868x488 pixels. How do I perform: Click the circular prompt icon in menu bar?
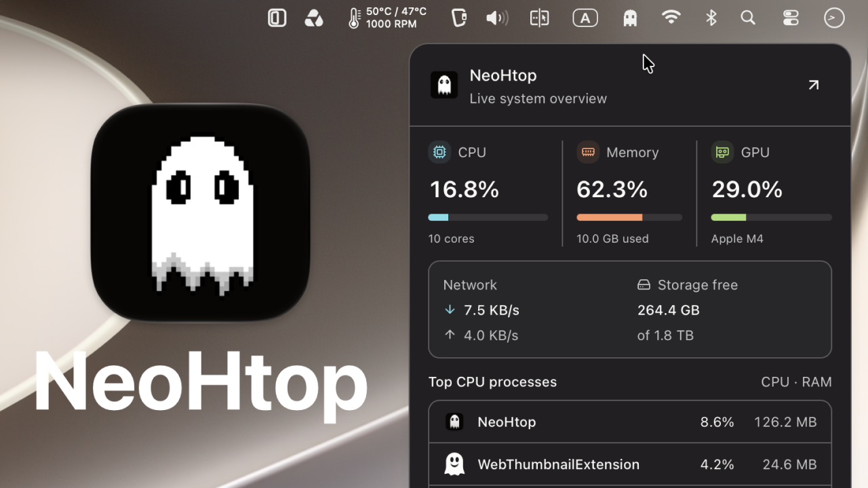(834, 18)
